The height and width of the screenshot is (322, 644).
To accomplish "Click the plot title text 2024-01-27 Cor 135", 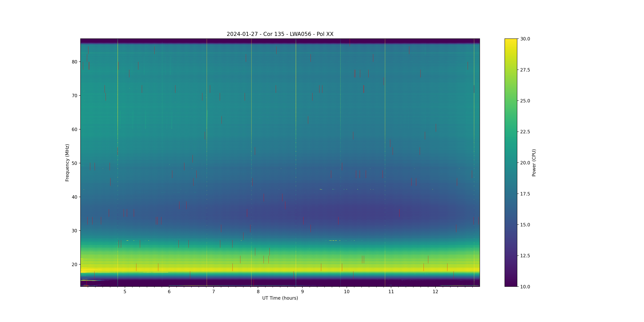I will (x=280, y=34).
